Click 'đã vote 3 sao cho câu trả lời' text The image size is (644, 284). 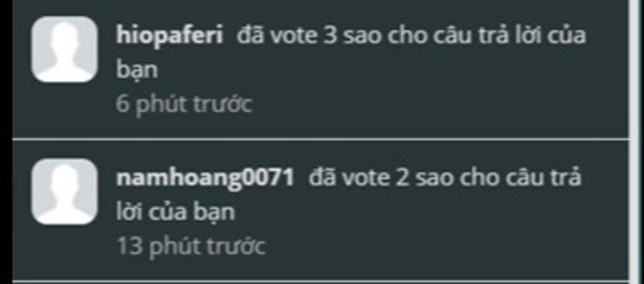coord(411,36)
